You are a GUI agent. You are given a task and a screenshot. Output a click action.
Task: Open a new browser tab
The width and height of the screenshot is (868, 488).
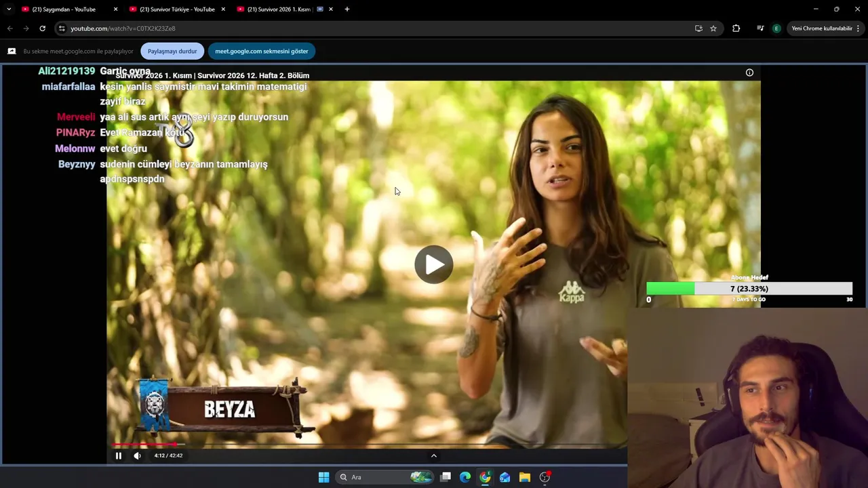click(347, 9)
